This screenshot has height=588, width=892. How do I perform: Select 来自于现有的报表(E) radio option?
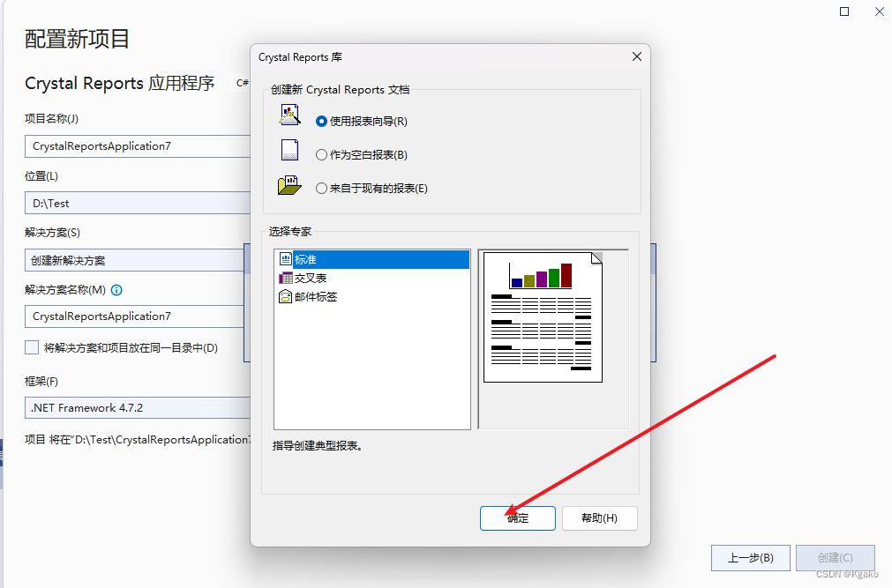[x=321, y=189]
